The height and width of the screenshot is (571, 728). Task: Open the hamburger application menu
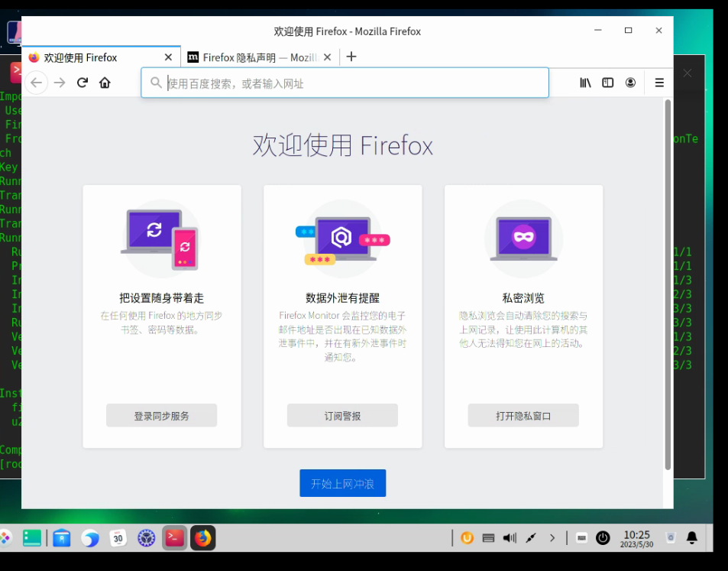(x=659, y=83)
